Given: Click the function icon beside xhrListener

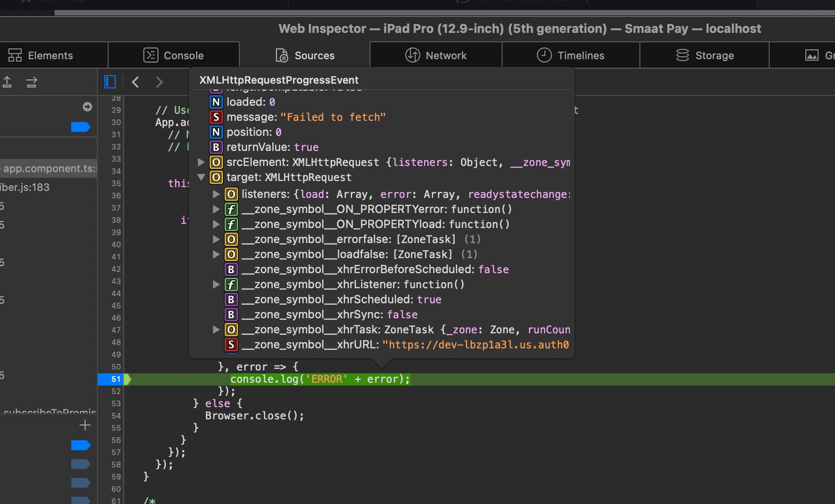Looking at the screenshot, I should 231,284.
